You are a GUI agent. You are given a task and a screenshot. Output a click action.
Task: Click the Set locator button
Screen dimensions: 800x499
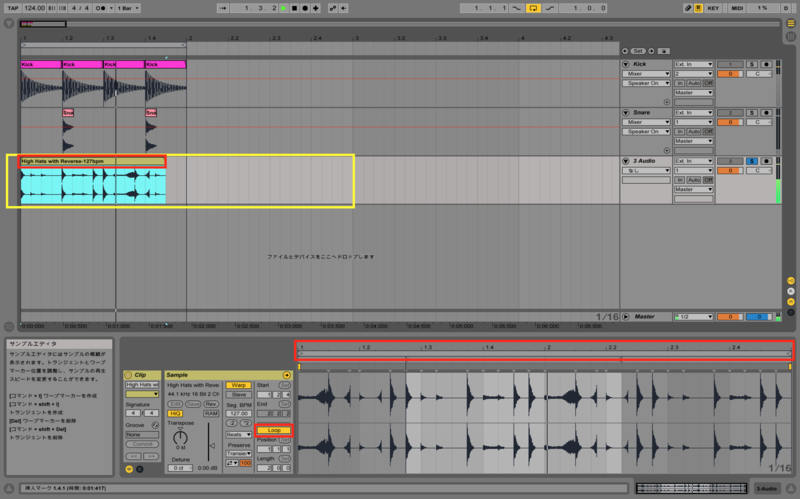[x=638, y=51]
